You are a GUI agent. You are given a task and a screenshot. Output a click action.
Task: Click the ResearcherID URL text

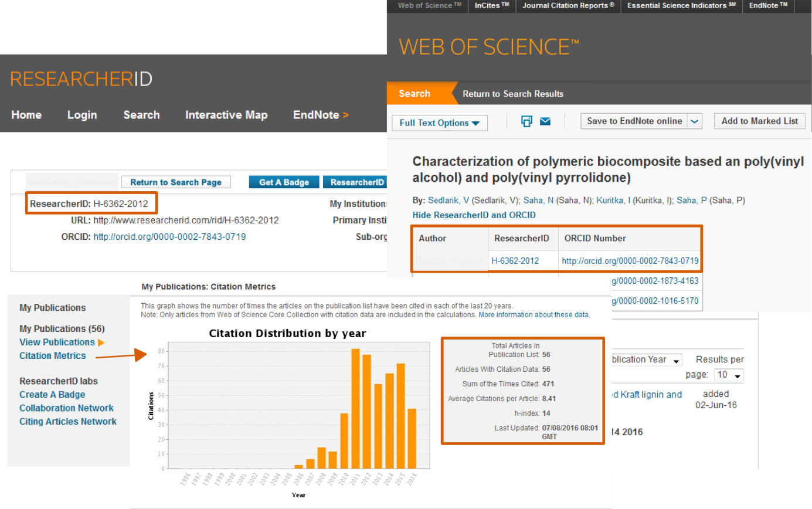point(186,220)
